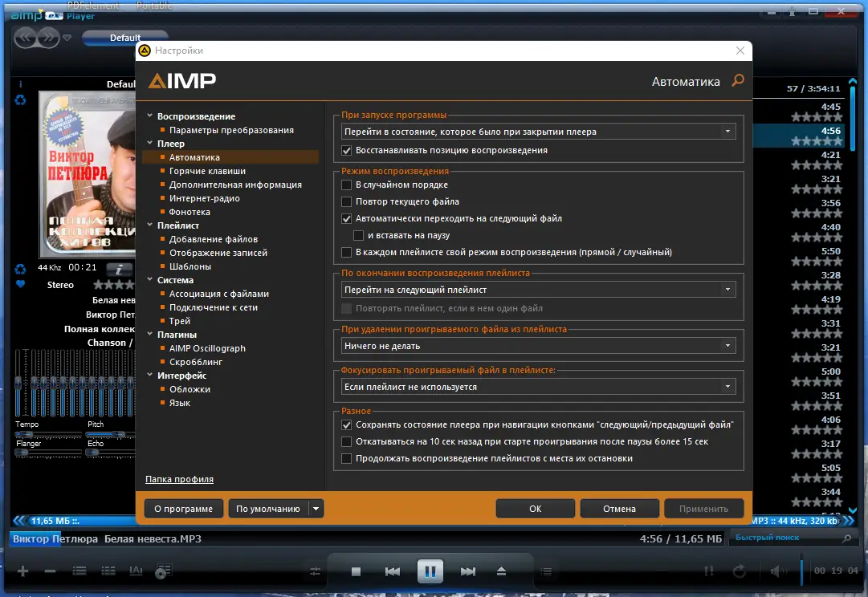Adjust the Pitch slider in player

111,434
